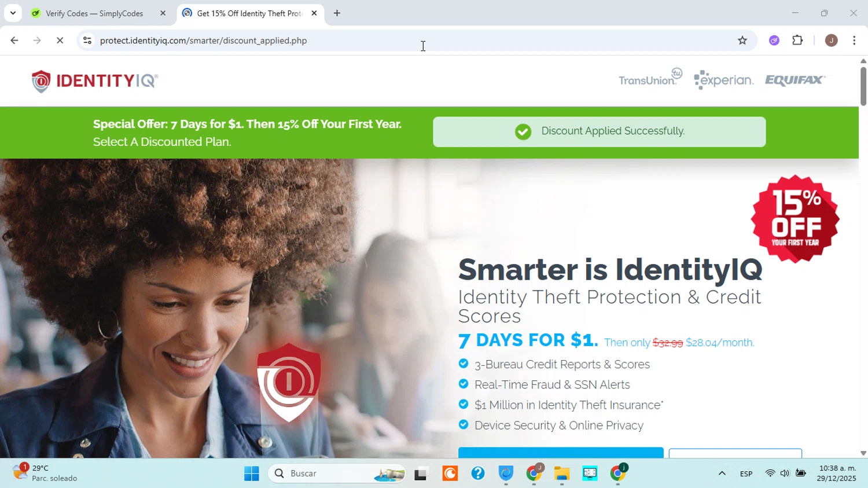Open the Extensions puzzle icon
This screenshot has height=488, width=868.
[797, 41]
